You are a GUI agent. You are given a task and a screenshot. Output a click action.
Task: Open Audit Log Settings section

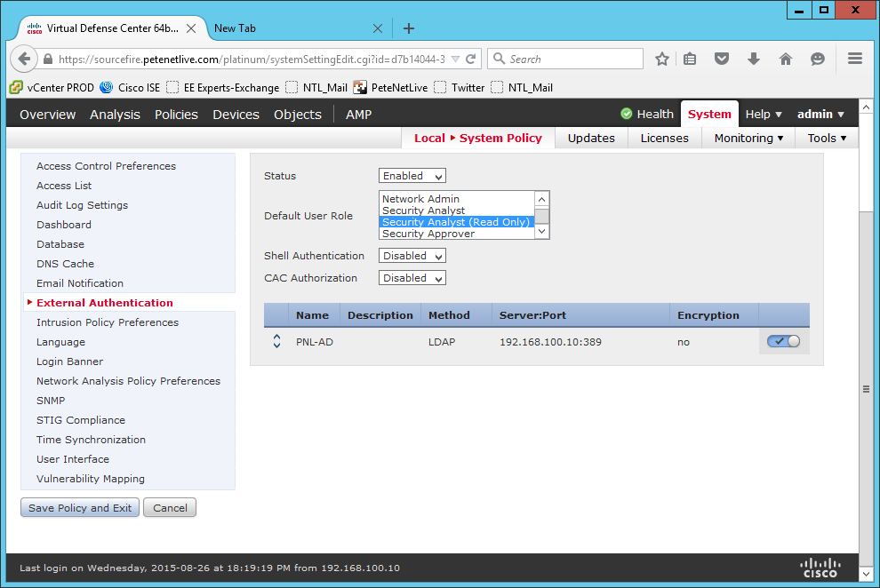[82, 205]
